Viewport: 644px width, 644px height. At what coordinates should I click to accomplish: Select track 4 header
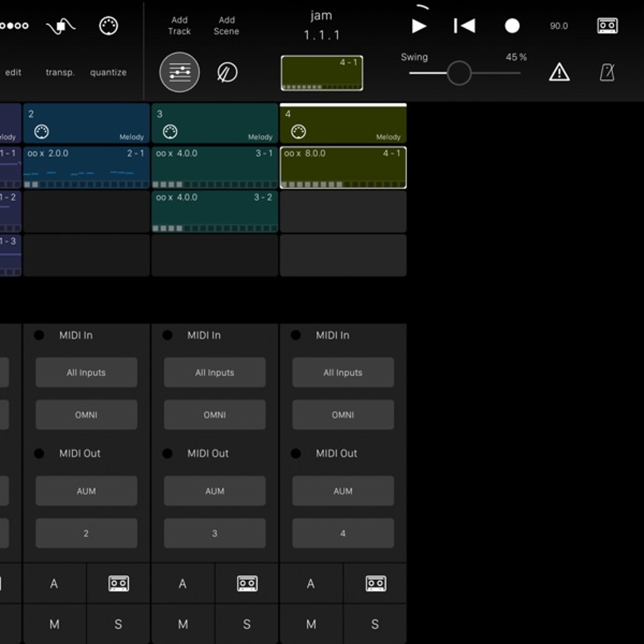[343, 123]
